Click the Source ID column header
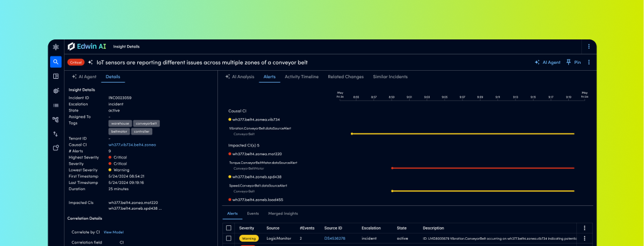 (333, 228)
